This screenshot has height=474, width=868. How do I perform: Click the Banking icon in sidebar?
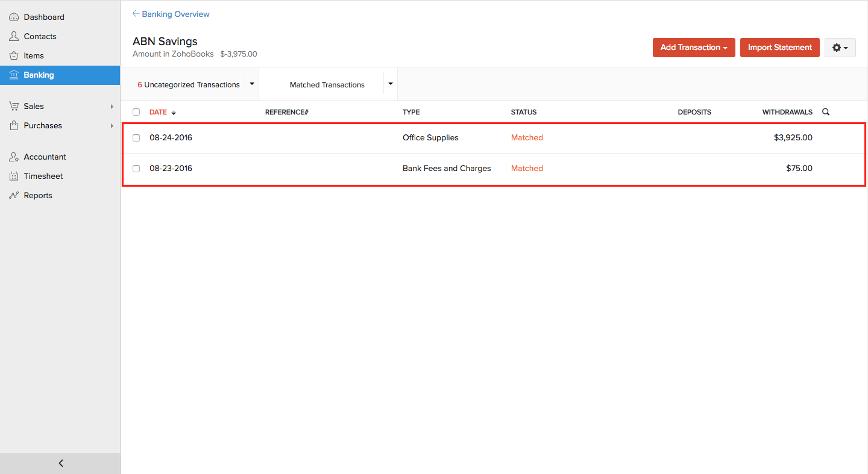14,75
